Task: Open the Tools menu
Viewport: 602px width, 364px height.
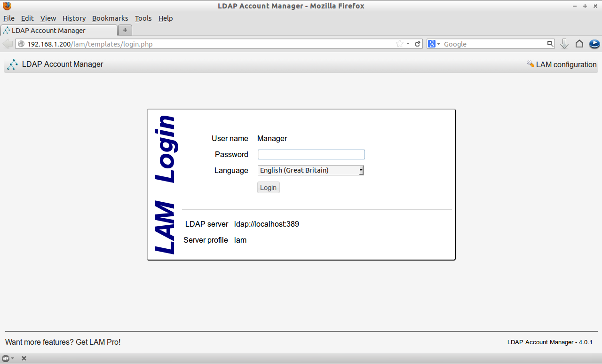Action: click(143, 18)
